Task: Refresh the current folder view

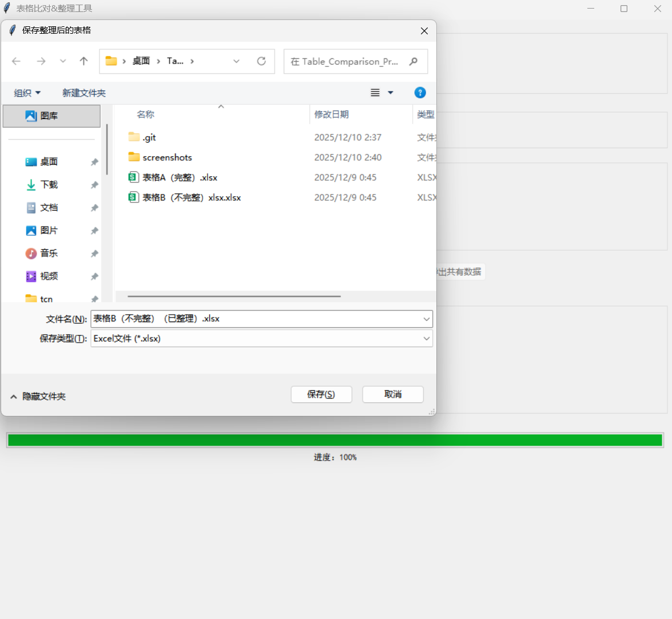Action: click(x=261, y=61)
